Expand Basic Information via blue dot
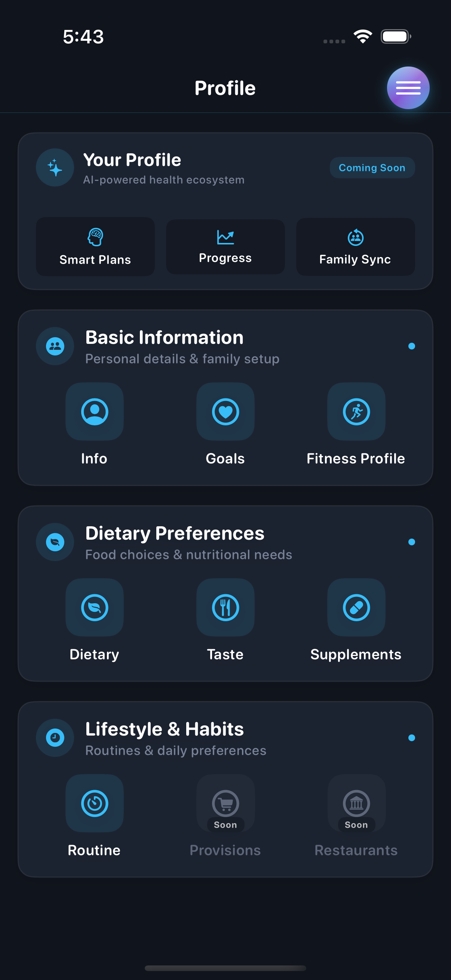Viewport: 451px width, 980px height. (x=411, y=346)
